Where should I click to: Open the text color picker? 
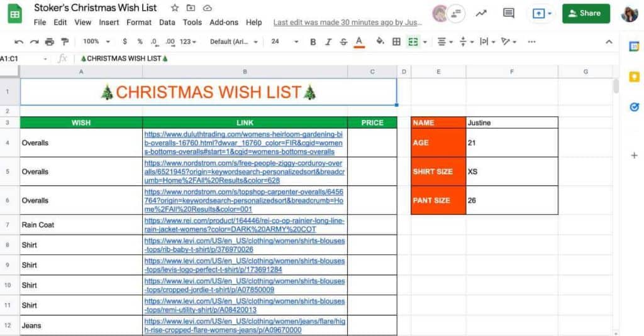pos(359,42)
